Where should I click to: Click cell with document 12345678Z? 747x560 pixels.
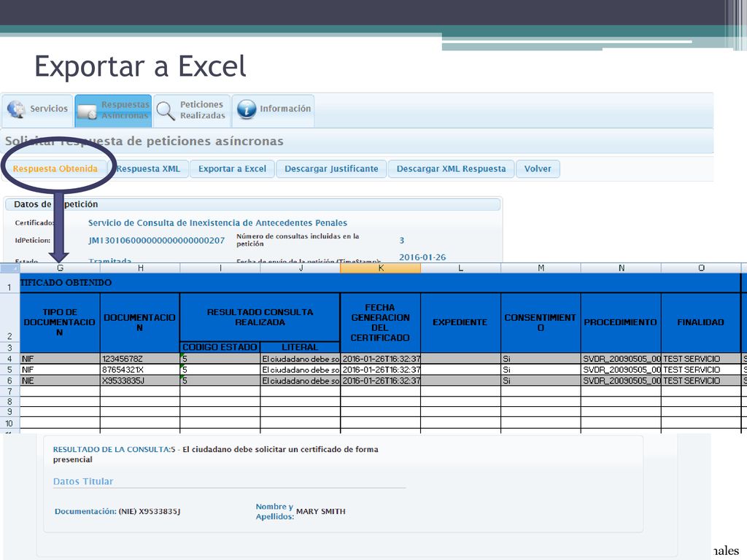[140, 359]
